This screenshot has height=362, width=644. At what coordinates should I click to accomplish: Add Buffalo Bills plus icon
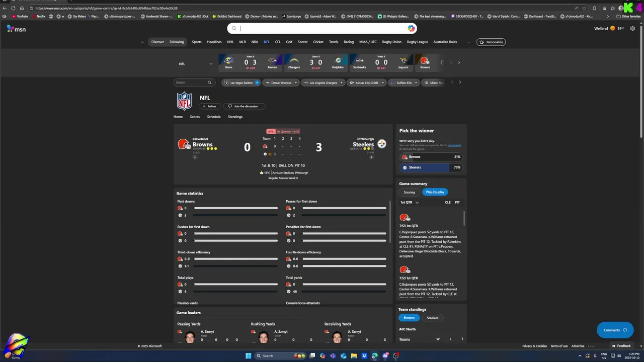click(416, 82)
